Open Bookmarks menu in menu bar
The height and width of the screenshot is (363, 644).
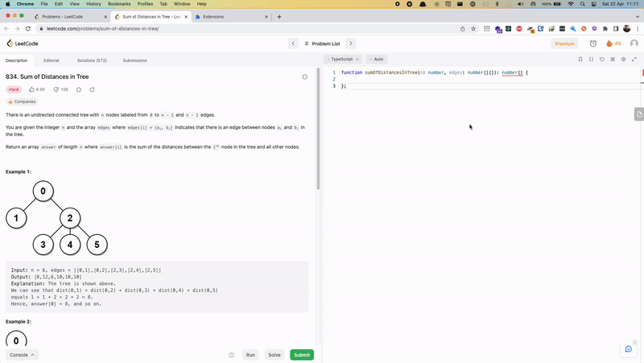[119, 4]
